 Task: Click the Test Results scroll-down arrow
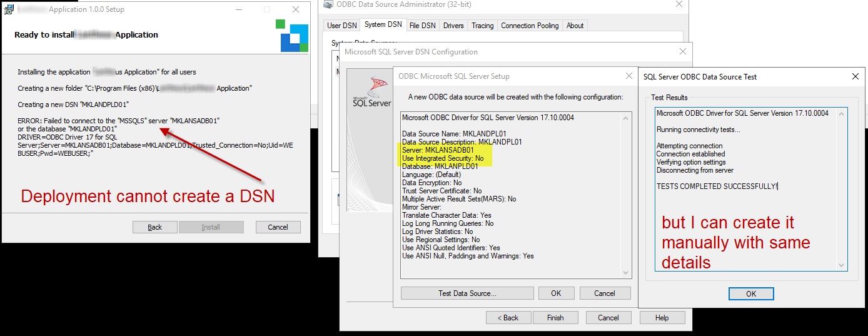pyautogui.click(x=842, y=266)
